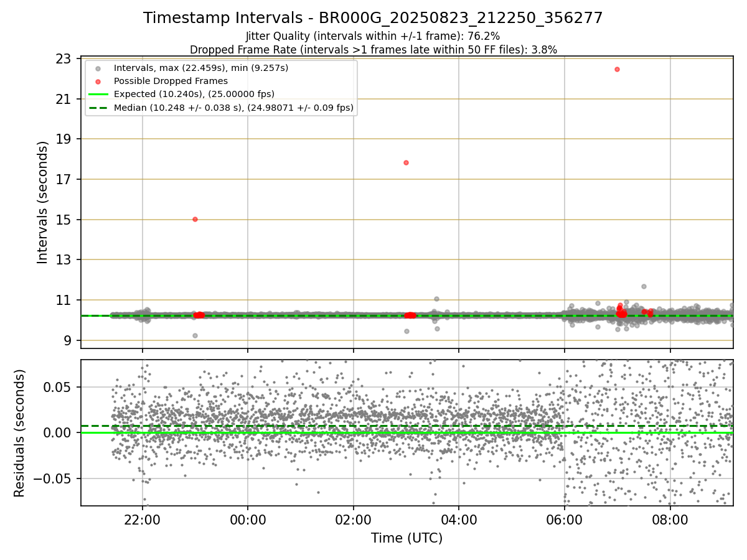This screenshot has width=747, height=560.
Task: Click the '13' y-axis tick label
Action: pos(64,259)
